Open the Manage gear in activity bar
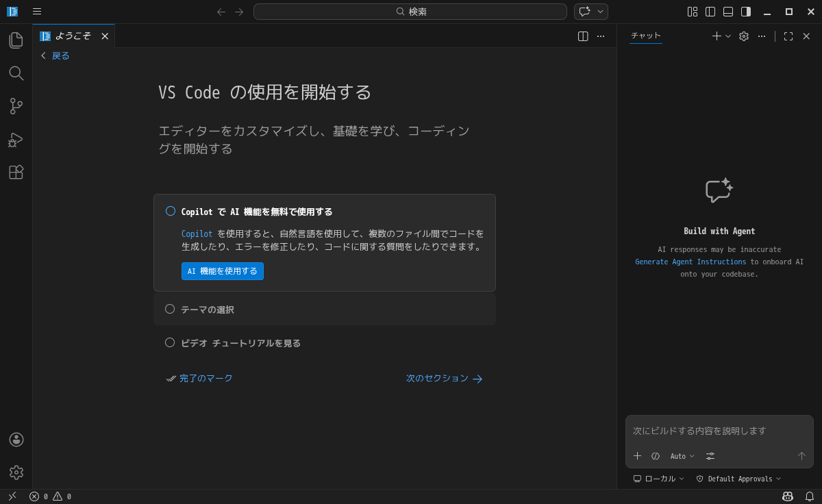Image resolution: width=822 pixels, height=504 pixels. [16, 473]
